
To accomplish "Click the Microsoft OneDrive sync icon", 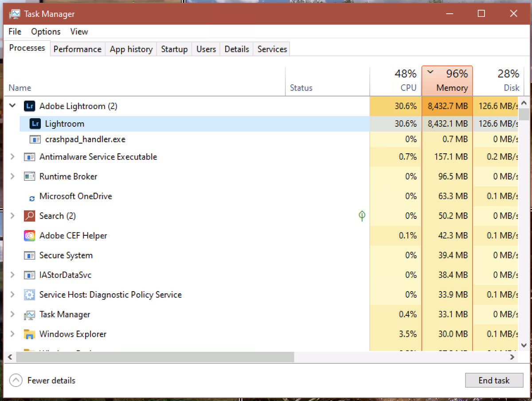I will (x=32, y=199).
